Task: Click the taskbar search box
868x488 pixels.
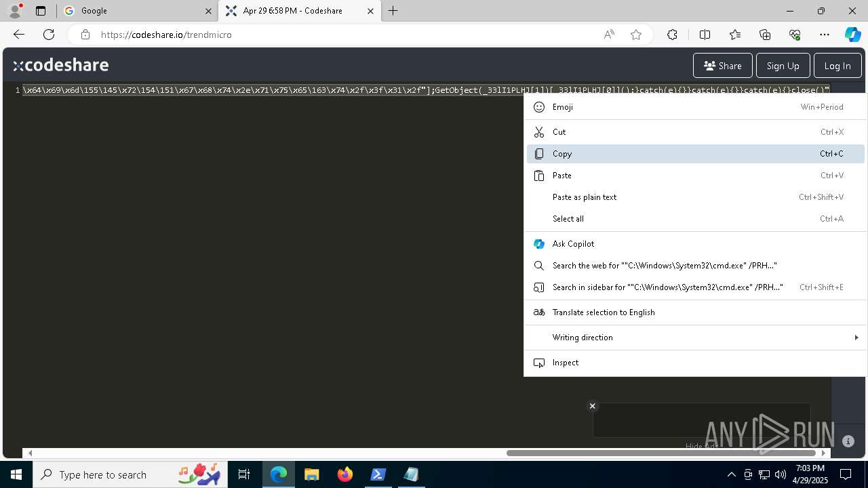Action: coord(130,474)
